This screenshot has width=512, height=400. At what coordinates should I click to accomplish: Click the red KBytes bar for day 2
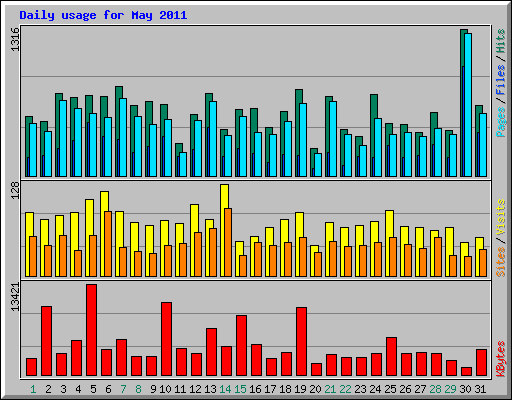tap(46, 341)
